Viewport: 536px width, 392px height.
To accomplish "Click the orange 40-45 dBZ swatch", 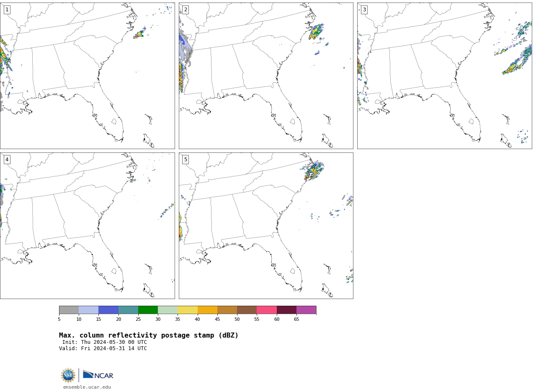I will [x=207, y=310].
